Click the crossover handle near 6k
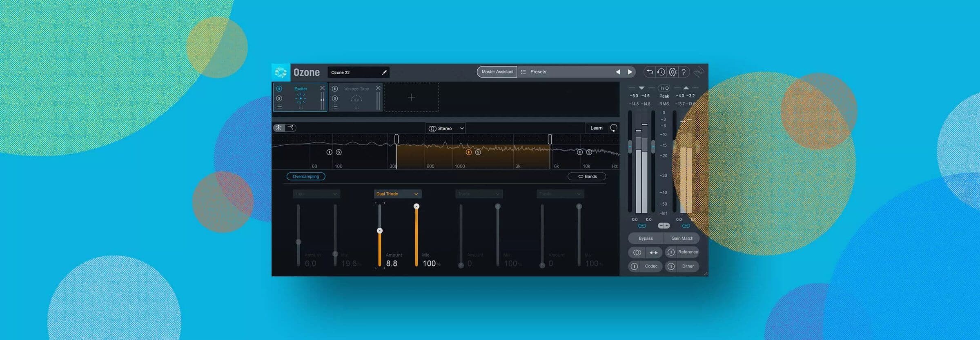The image size is (980, 340). tap(550, 139)
